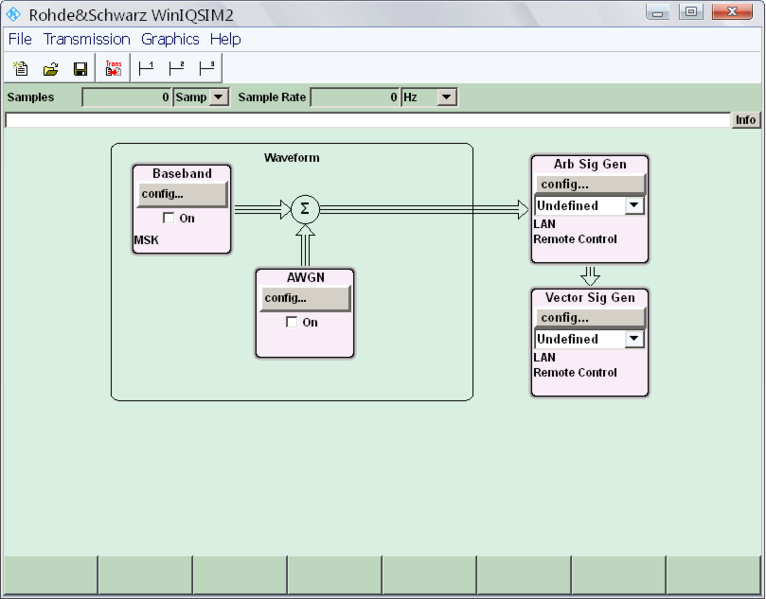
Task: Toggle the AWGN On checkbox
Action: pyautogui.click(x=292, y=322)
